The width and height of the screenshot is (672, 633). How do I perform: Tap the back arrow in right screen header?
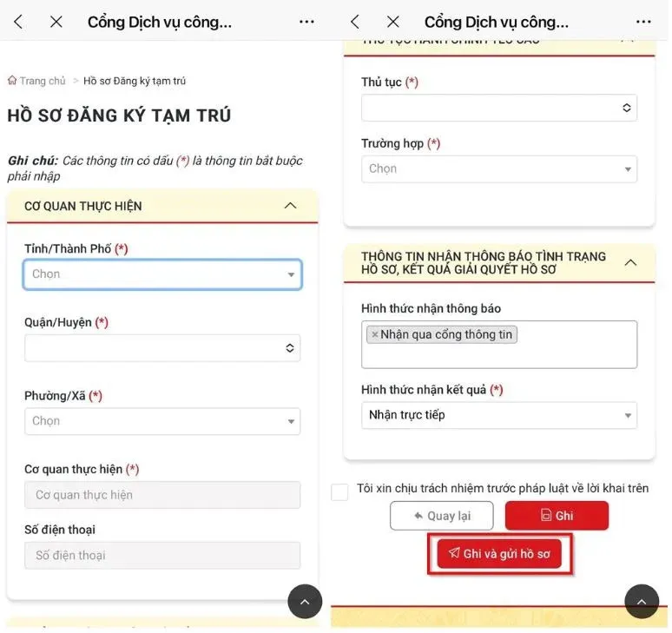[x=355, y=22]
